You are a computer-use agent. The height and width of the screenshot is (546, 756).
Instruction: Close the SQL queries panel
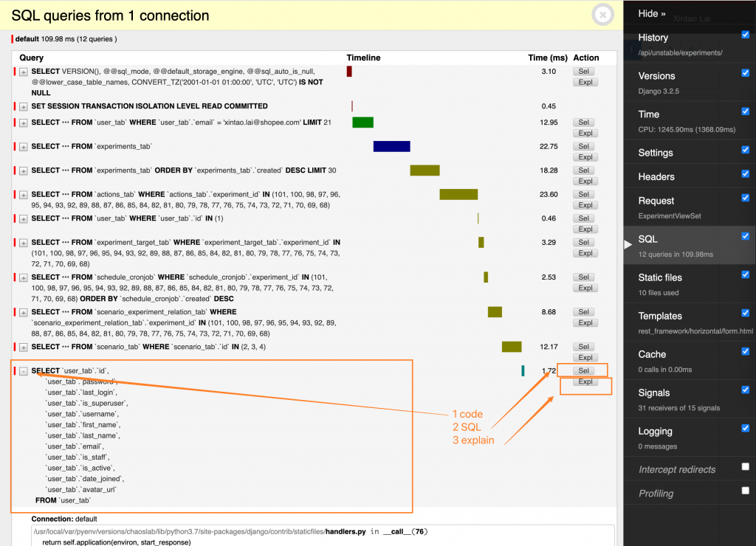(x=602, y=15)
